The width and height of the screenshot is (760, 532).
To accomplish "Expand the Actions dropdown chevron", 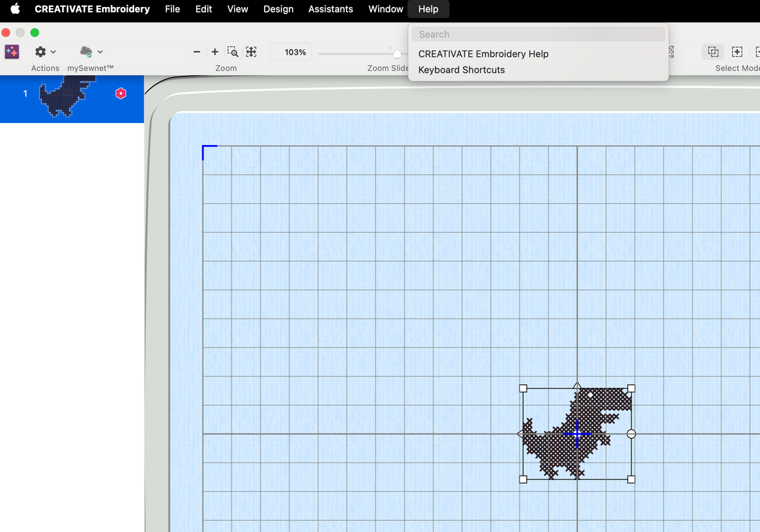I will 53,52.
